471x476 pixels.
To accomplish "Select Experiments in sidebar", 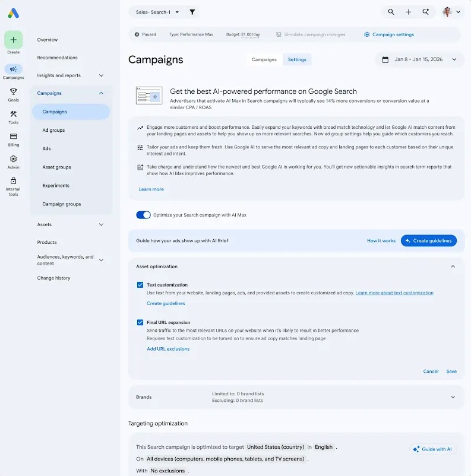I will pos(56,186).
